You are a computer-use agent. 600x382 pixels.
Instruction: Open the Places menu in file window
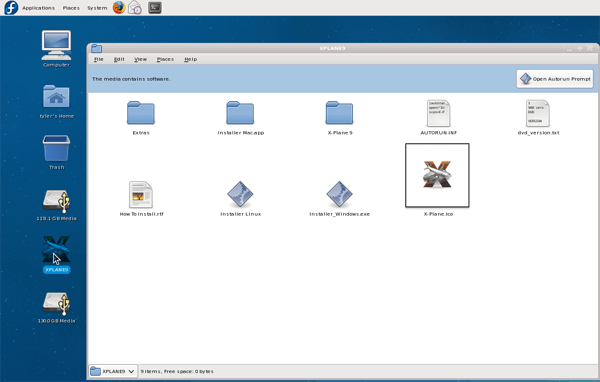[x=165, y=59]
